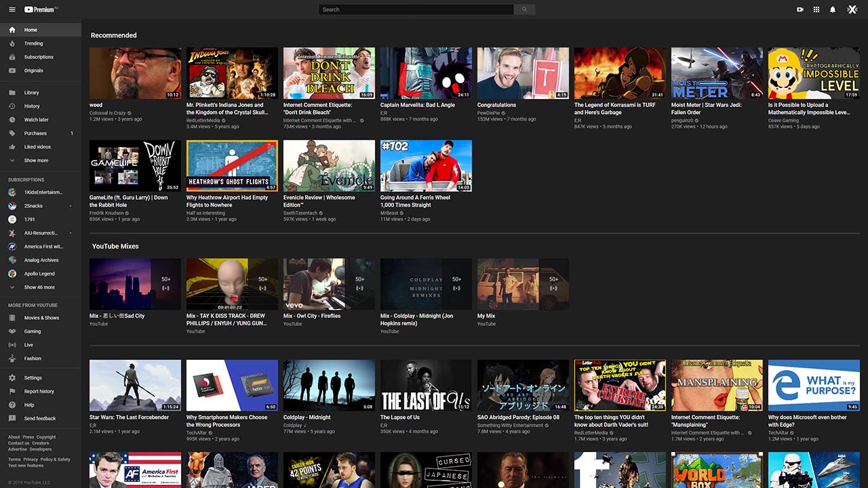The height and width of the screenshot is (488, 868).
Task: Open 'Captain Marvelita: Bad L Angle' title
Action: tap(418, 105)
